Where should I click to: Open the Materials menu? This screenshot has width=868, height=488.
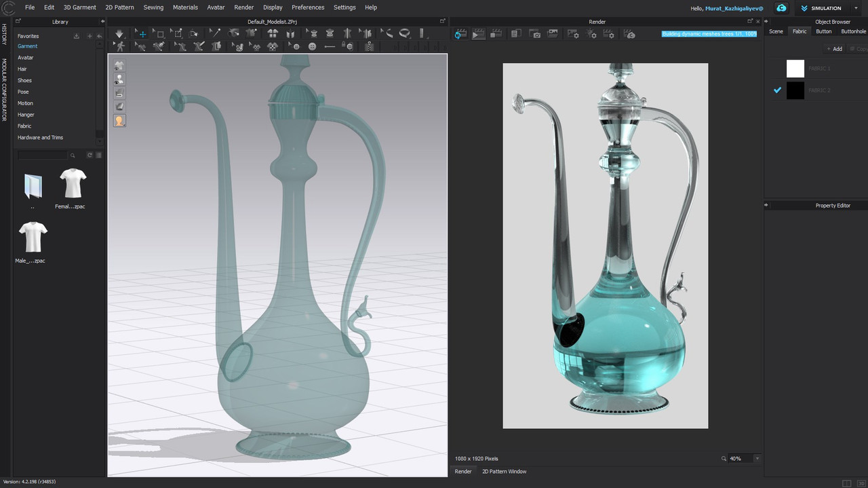click(x=185, y=7)
